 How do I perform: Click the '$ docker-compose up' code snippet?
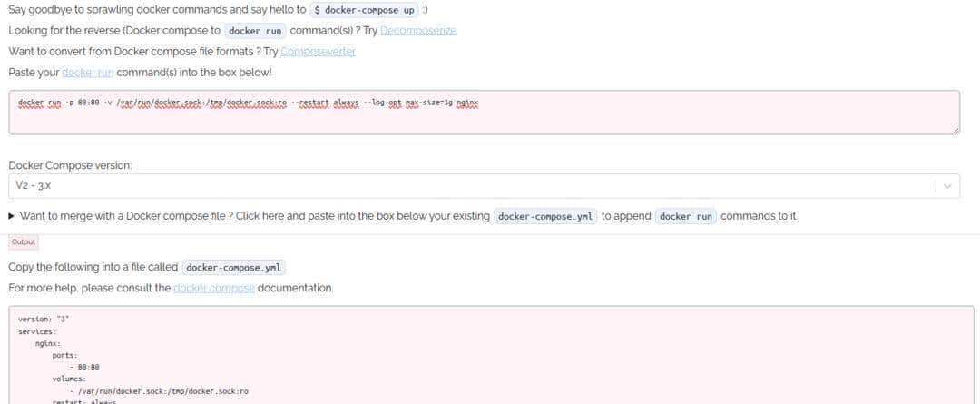click(363, 10)
